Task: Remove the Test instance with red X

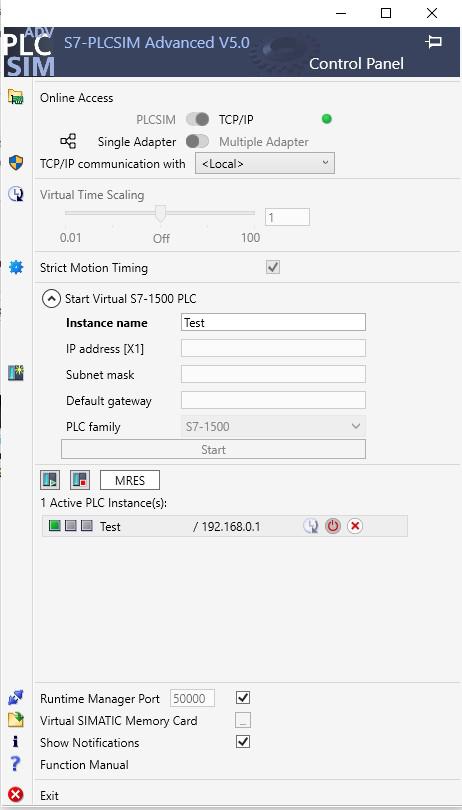Action: [x=355, y=526]
